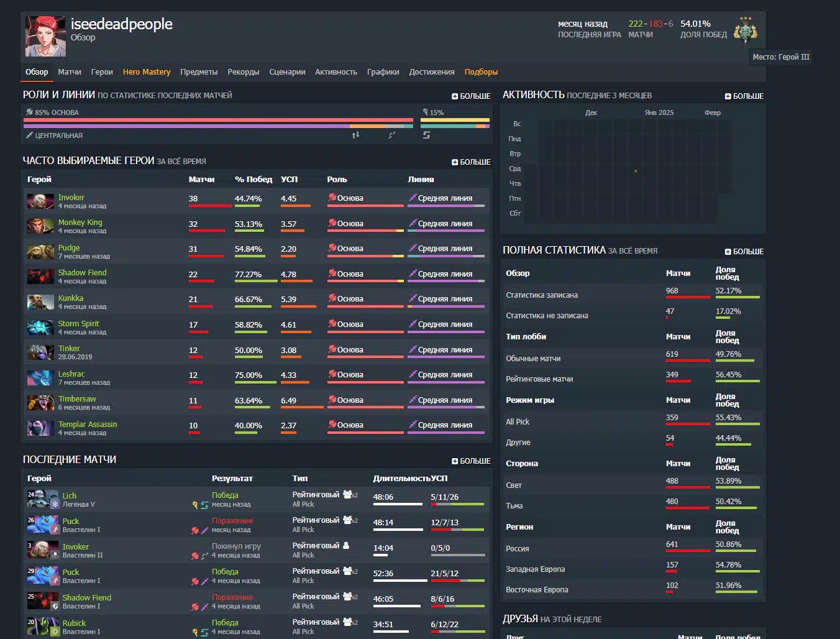This screenshot has height=639, width=840.
Task: Click the 54.01% win rate value in header
Action: pos(695,24)
